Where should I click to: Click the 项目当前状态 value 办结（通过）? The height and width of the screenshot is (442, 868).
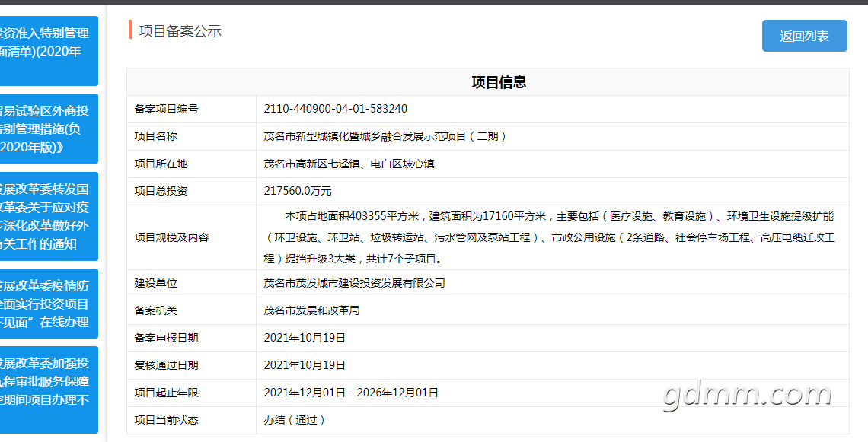click(295, 420)
